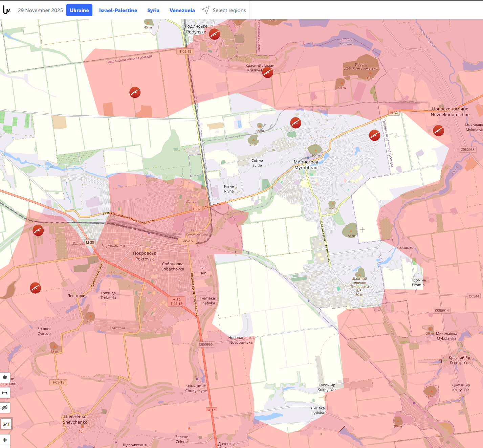Click the location arrow beside Select regions
Viewport: 483px width, 448px height.
click(x=205, y=10)
